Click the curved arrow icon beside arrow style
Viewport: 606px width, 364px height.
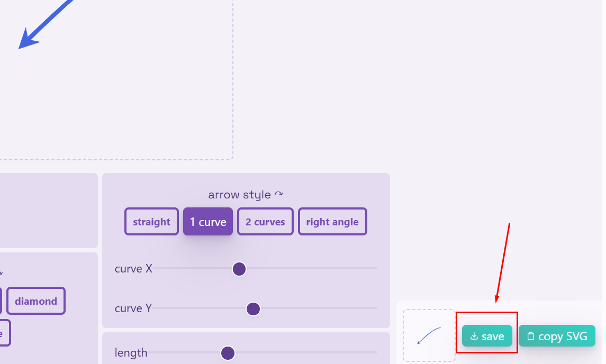(x=279, y=195)
